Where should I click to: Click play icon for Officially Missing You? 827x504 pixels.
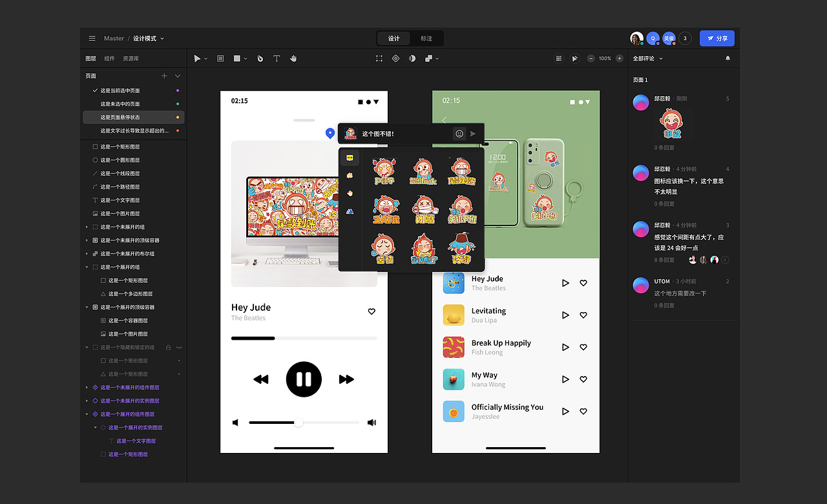click(565, 412)
